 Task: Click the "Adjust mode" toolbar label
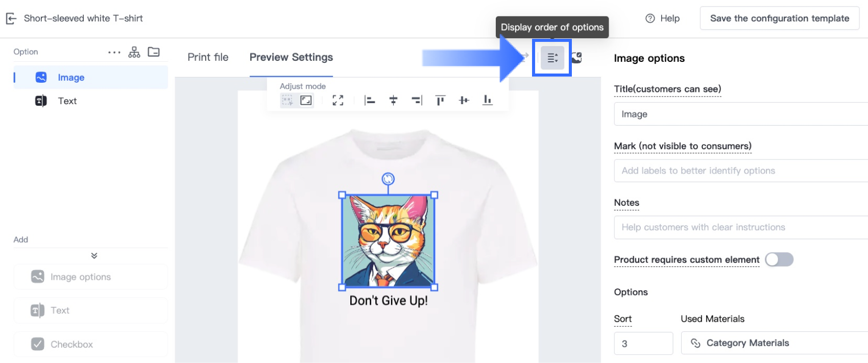(x=302, y=86)
